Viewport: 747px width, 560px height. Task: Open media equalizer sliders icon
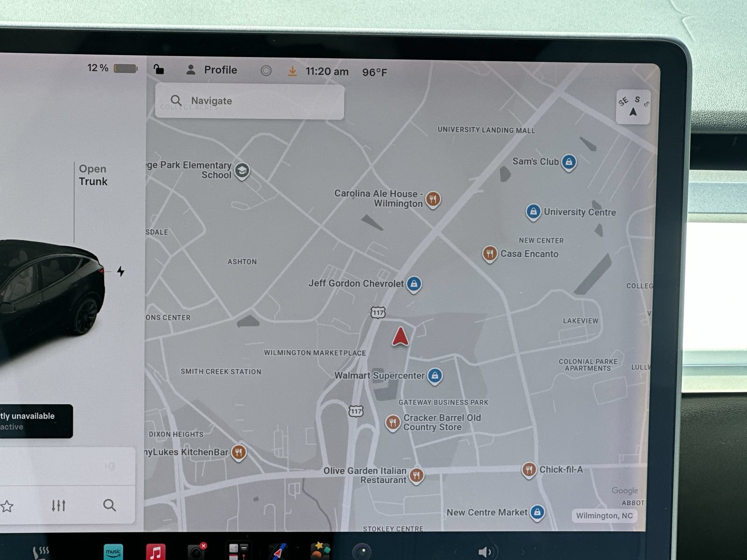click(58, 505)
